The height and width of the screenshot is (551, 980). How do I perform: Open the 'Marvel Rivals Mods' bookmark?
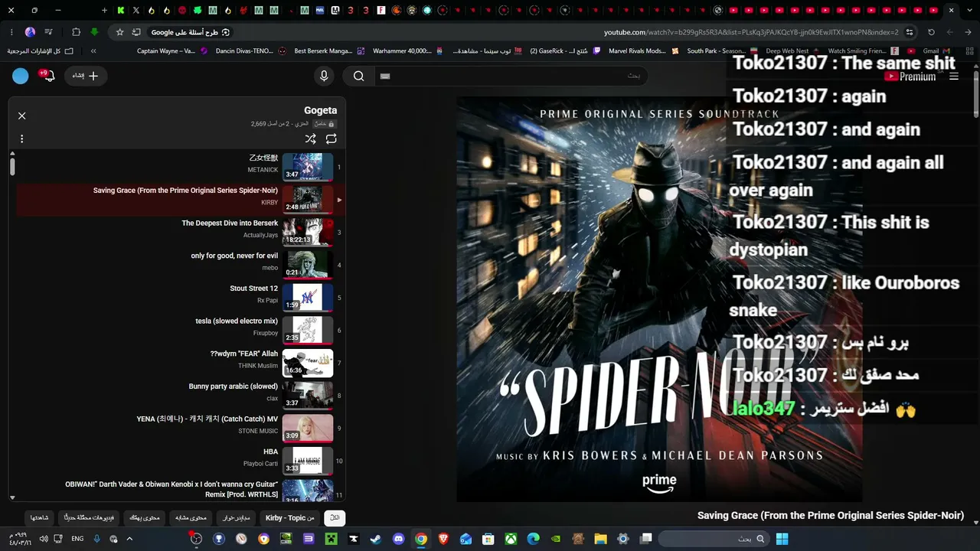tap(643, 51)
